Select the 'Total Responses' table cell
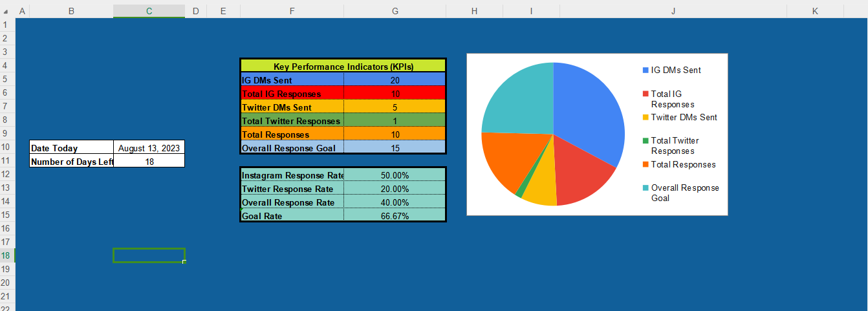Image resolution: width=868 pixels, height=311 pixels. [292, 134]
